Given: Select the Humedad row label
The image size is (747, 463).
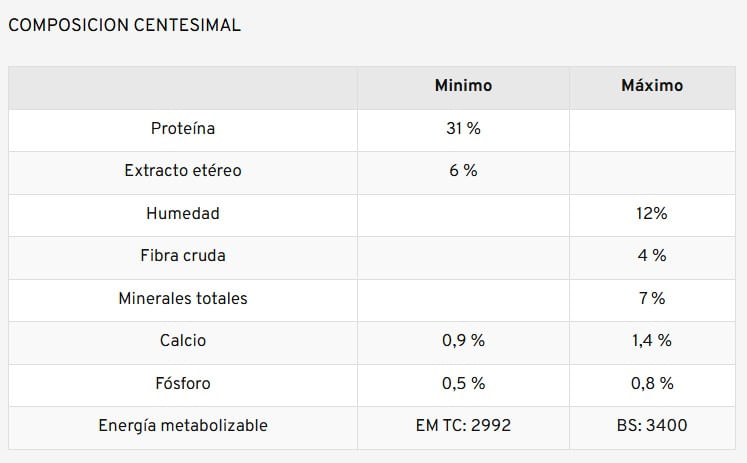Looking at the screenshot, I should [183, 214].
